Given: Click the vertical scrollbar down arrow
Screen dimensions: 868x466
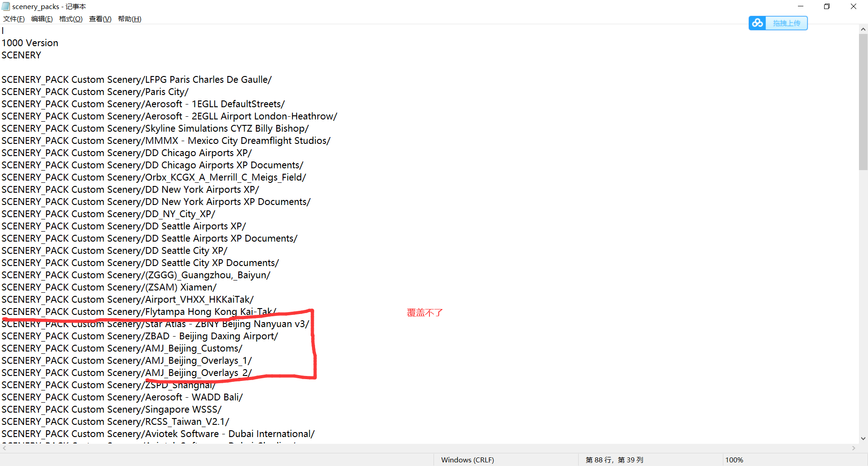Looking at the screenshot, I should 863,438.
